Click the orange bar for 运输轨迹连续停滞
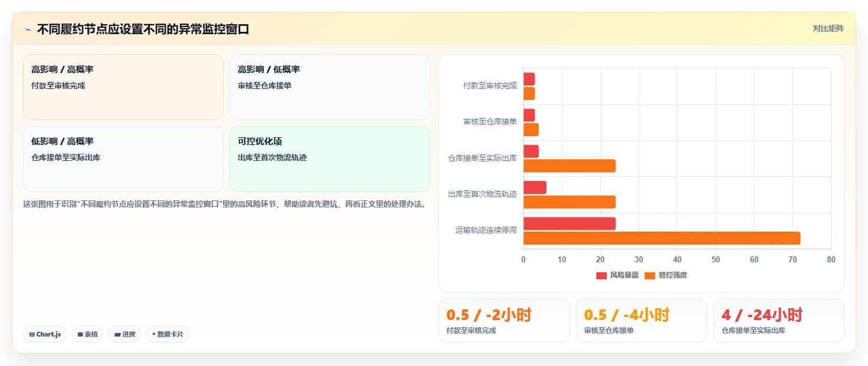The height and width of the screenshot is (366, 868). coord(661,238)
